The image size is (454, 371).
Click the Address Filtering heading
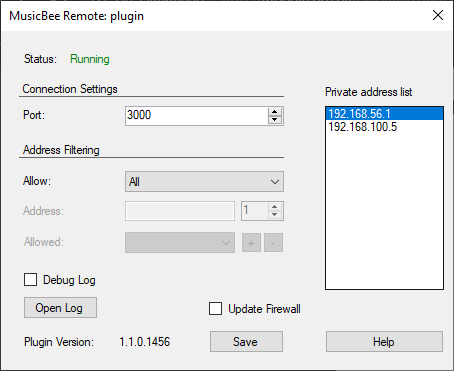pos(61,150)
